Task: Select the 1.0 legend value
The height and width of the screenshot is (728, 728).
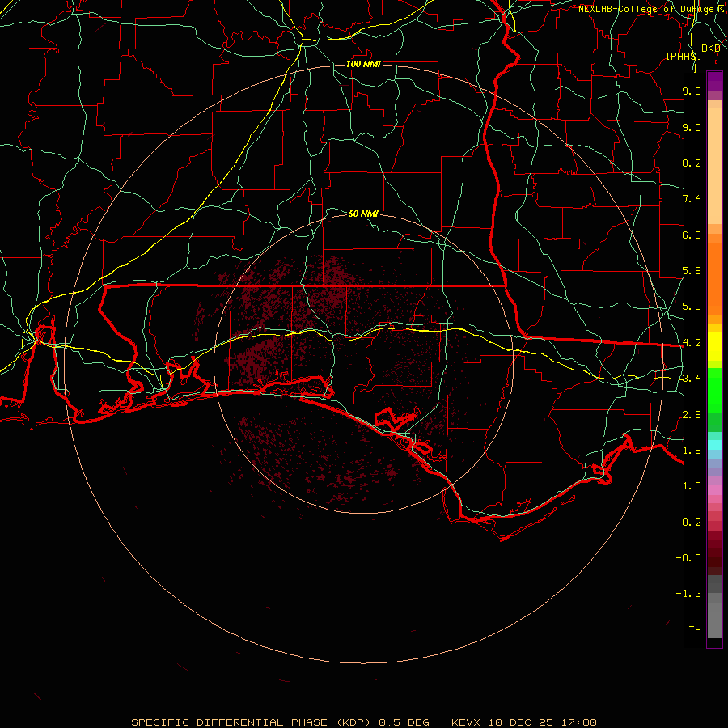Action: (692, 486)
